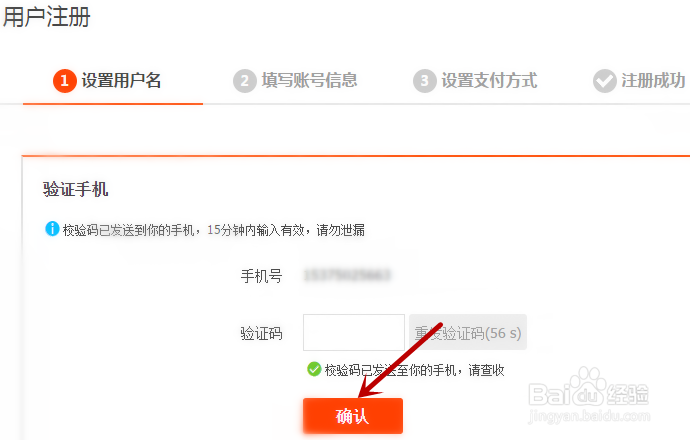Screen dimensions: 690x440
Task: Click the orange step 1 circle icon
Action: (65, 81)
